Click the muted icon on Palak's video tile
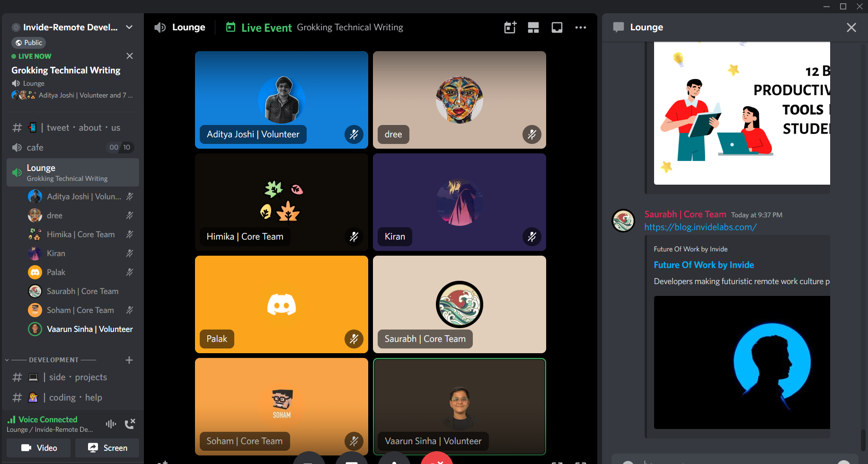The height and width of the screenshot is (464, 868). point(354,339)
